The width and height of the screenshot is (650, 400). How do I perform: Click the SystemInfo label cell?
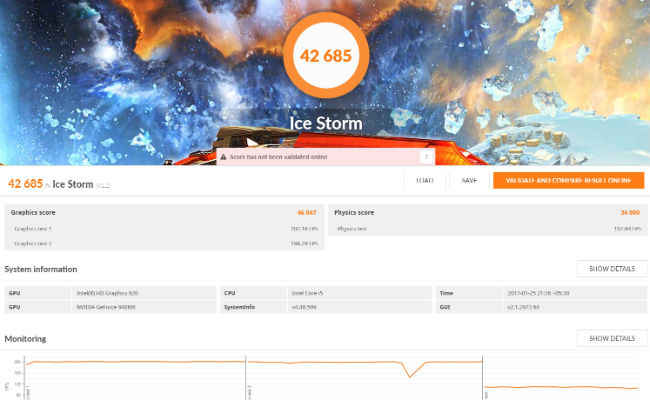[253, 307]
